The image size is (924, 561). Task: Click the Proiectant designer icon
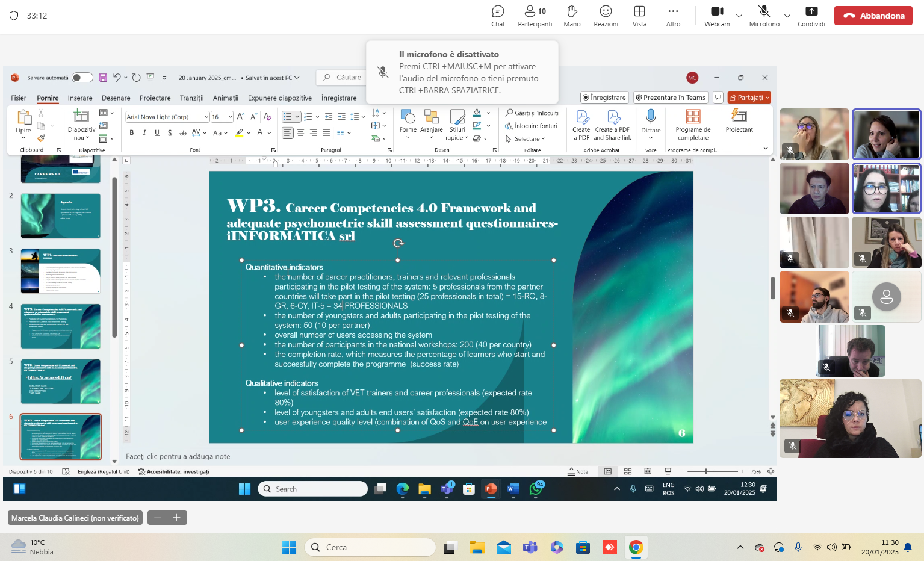click(739, 116)
